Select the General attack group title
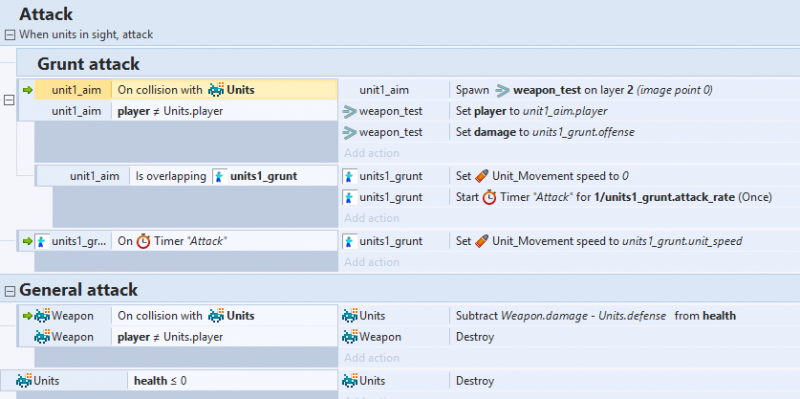 79,290
